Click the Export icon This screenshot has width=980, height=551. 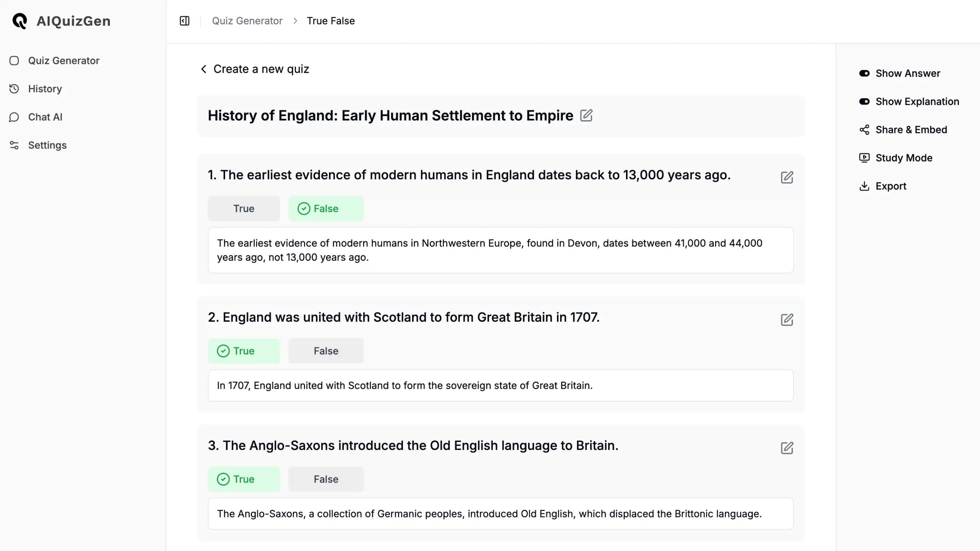coord(864,186)
